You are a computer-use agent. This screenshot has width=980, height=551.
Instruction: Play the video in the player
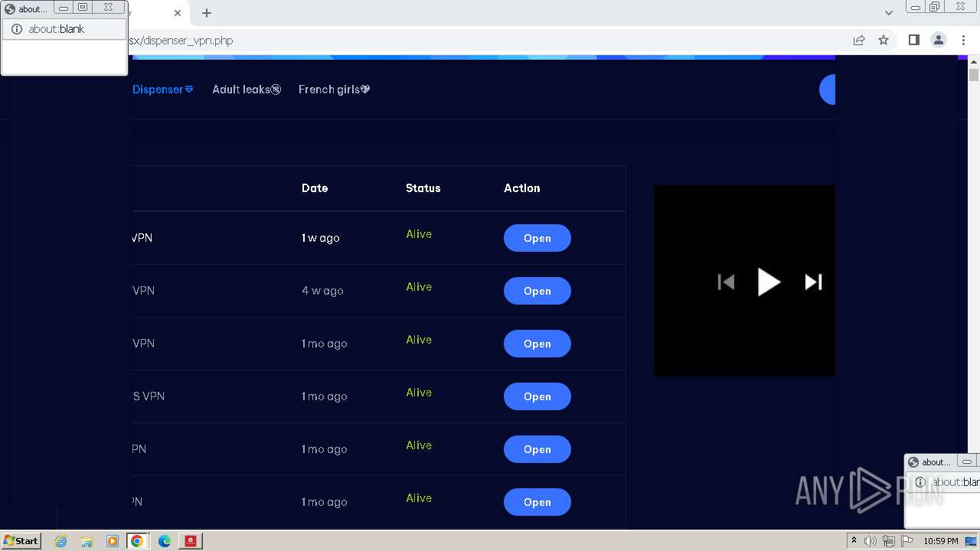769,282
